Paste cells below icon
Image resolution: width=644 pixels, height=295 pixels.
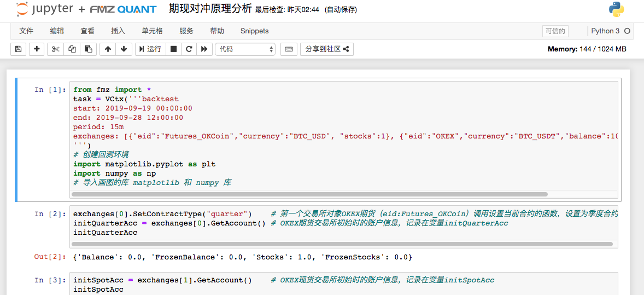pyautogui.click(x=89, y=49)
